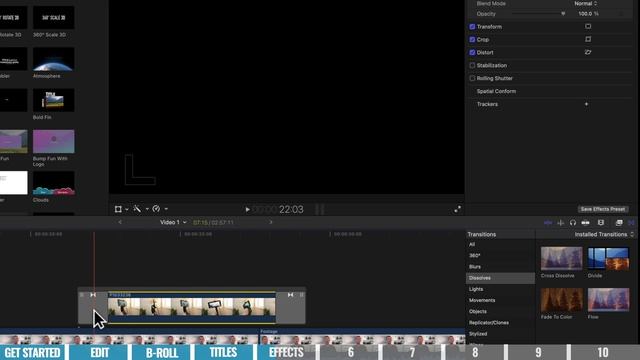Click the Save Effects Preset button
Viewport: 640px width, 360px height.
point(603,209)
